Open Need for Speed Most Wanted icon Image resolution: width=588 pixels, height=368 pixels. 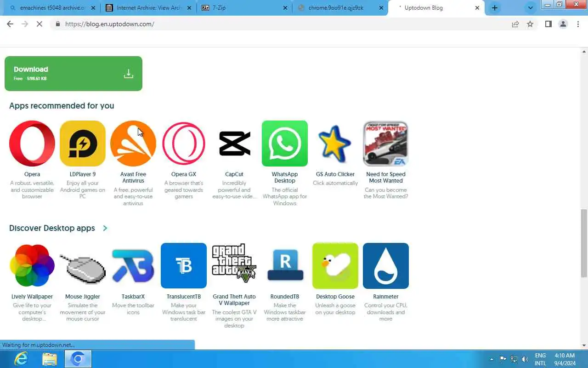click(x=386, y=144)
